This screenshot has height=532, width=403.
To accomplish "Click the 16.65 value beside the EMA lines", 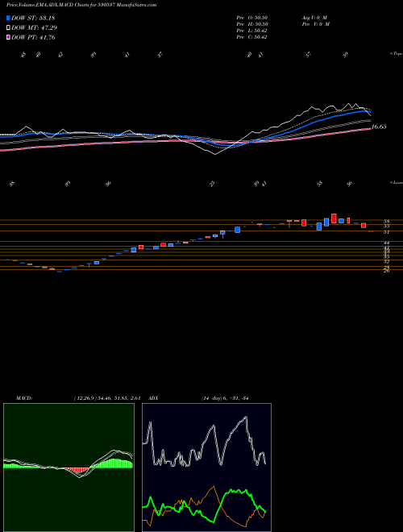I will [x=379, y=127].
